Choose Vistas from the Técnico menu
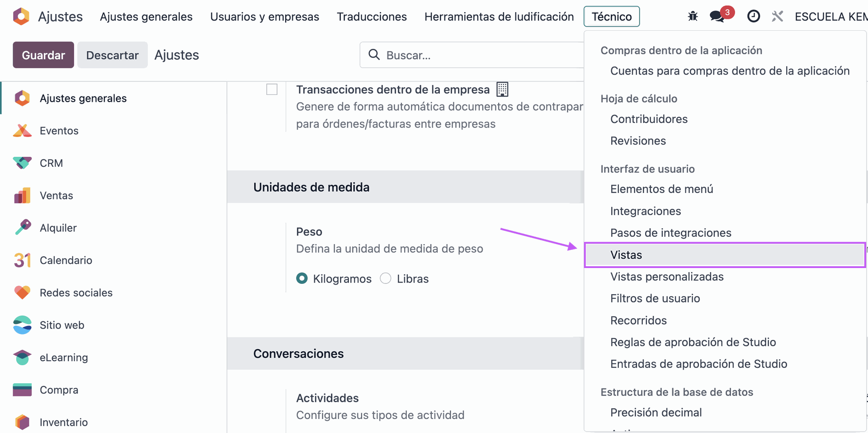Viewport: 868px width, 433px height. 626,255
